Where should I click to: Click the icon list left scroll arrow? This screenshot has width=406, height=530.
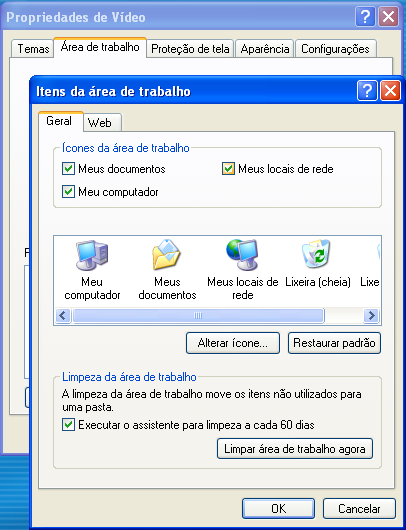click(63, 315)
